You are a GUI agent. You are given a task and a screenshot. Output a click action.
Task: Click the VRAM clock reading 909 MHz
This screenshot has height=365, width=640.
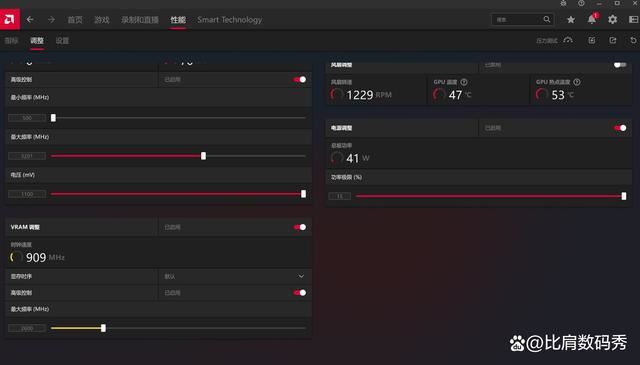pyautogui.click(x=45, y=257)
